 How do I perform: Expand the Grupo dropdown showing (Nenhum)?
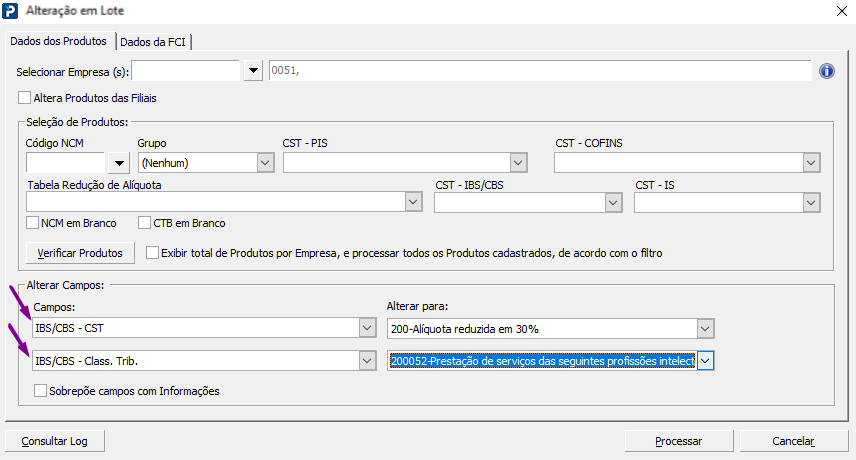[265, 163]
